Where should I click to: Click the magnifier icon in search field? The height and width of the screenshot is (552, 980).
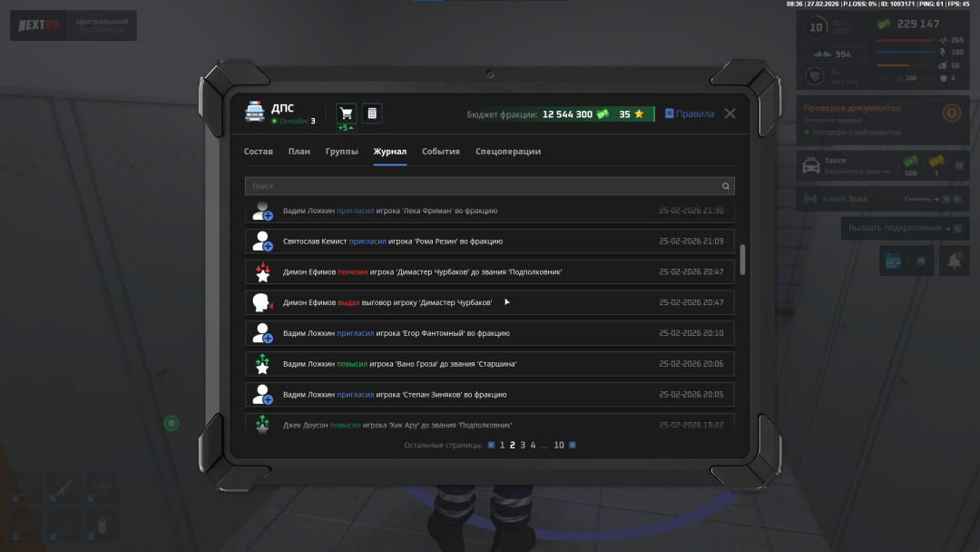(x=725, y=186)
